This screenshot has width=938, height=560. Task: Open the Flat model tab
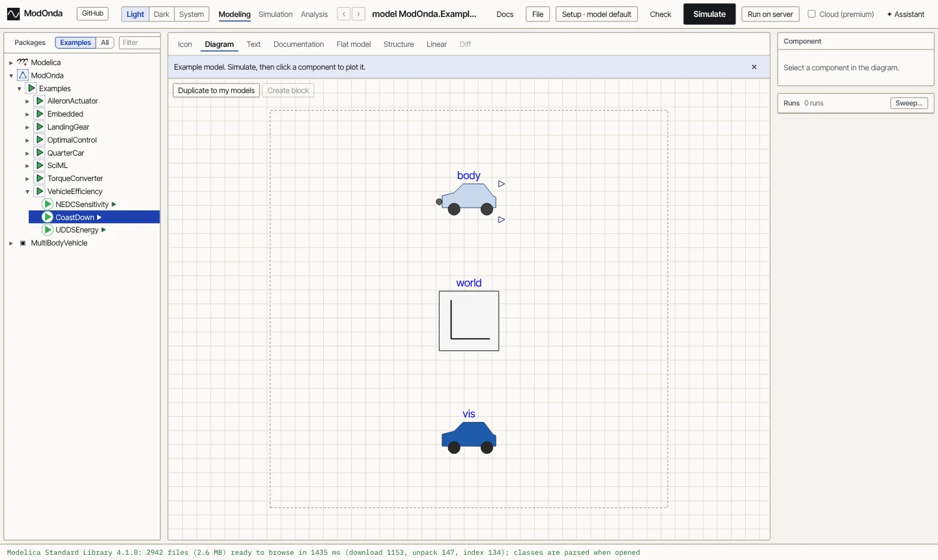point(354,44)
